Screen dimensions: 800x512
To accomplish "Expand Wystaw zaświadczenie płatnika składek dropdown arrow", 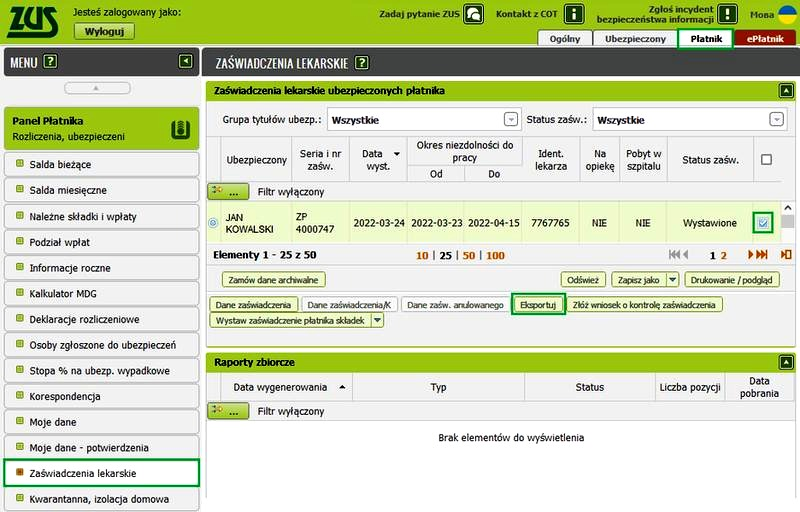I will [377, 320].
